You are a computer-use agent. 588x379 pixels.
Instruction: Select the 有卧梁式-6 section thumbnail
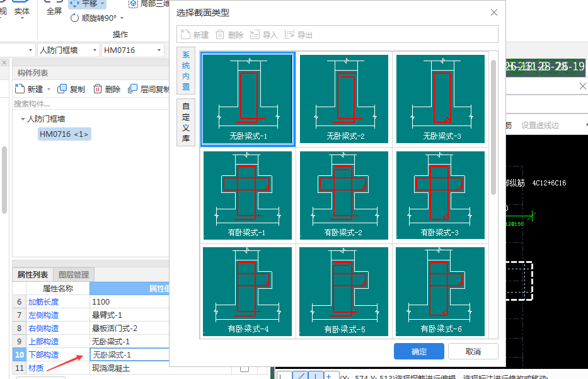click(441, 291)
